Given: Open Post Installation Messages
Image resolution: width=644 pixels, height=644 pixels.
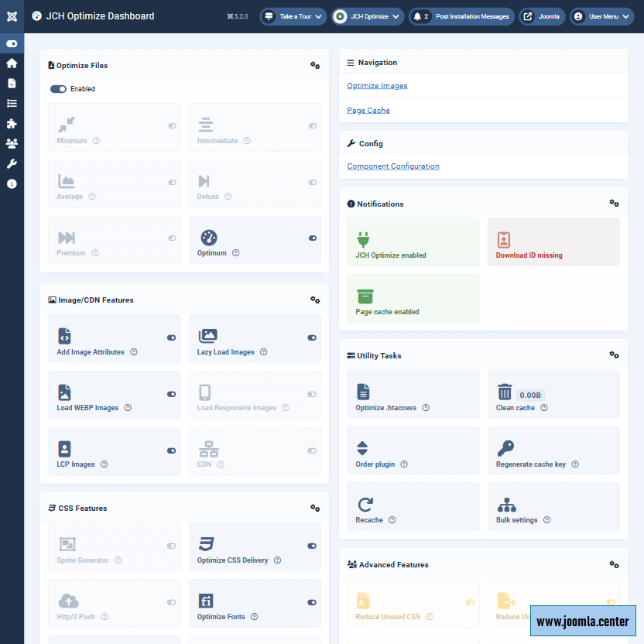Looking at the screenshot, I should tap(461, 16).
